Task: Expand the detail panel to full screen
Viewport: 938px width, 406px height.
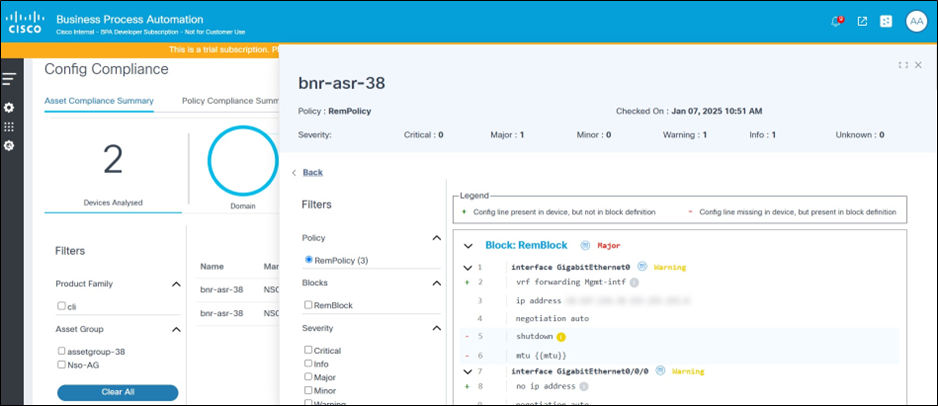Action: click(903, 65)
